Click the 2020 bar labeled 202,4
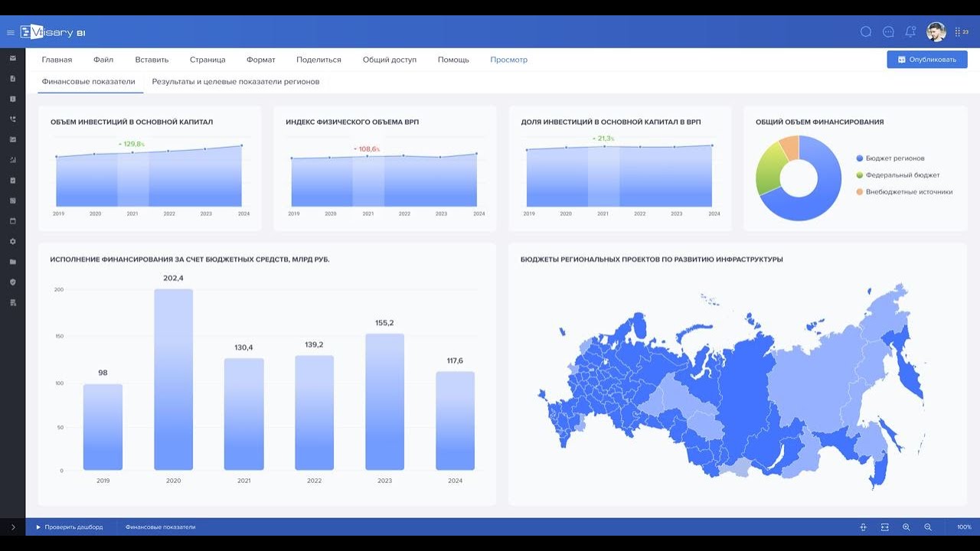This screenshot has width=980, height=551. [x=173, y=380]
